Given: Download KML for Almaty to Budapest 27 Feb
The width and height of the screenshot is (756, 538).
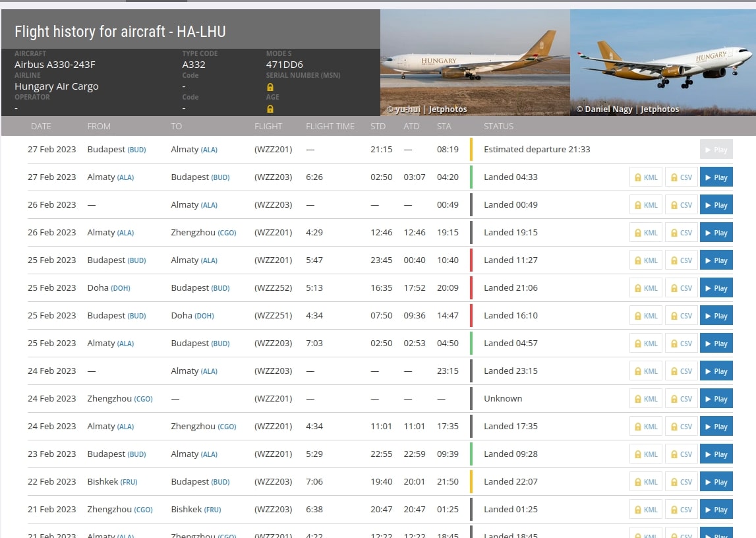Looking at the screenshot, I should 645,177.
